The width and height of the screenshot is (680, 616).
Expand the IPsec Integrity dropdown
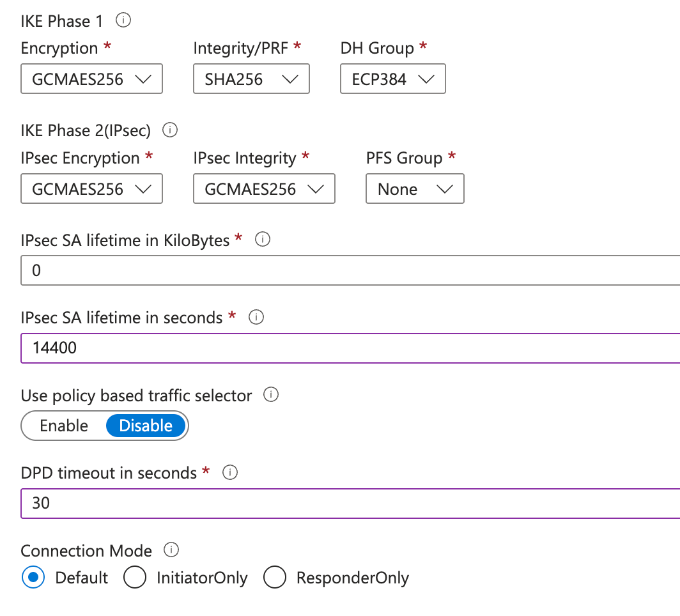point(264,189)
